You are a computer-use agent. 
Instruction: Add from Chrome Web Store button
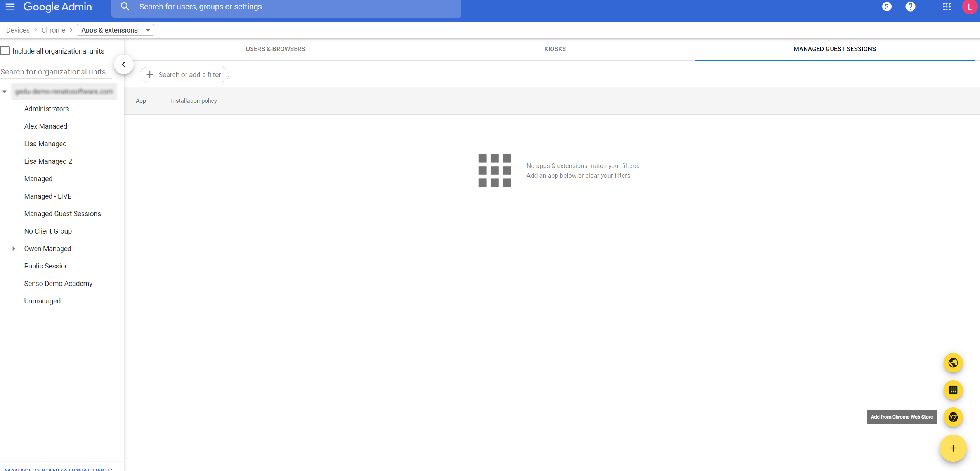(953, 417)
